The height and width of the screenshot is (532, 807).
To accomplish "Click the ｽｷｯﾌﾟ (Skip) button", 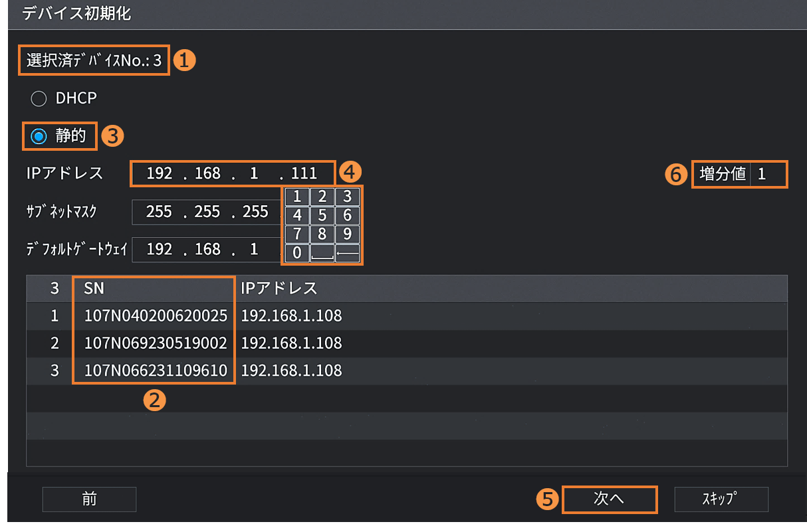I will [x=721, y=499].
